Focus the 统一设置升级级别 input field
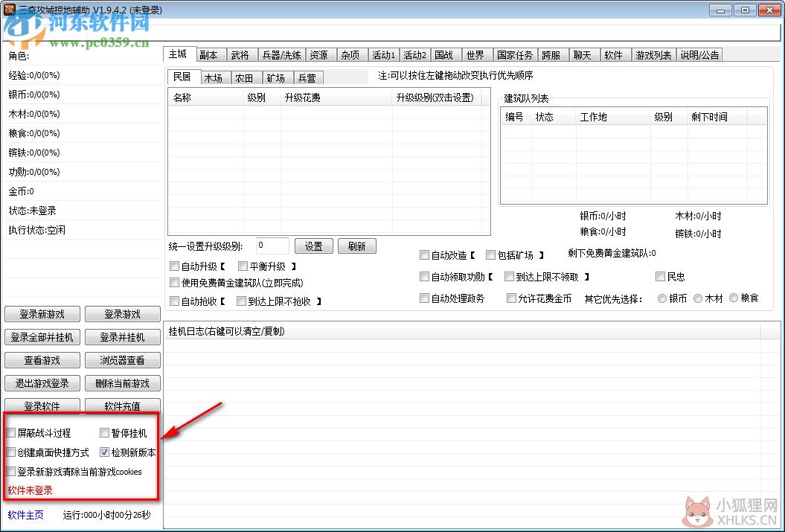The height and width of the screenshot is (532, 785). click(272, 246)
